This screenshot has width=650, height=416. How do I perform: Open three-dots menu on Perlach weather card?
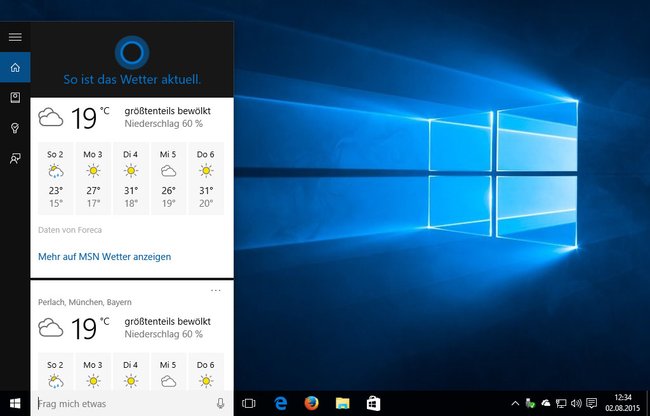click(216, 290)
